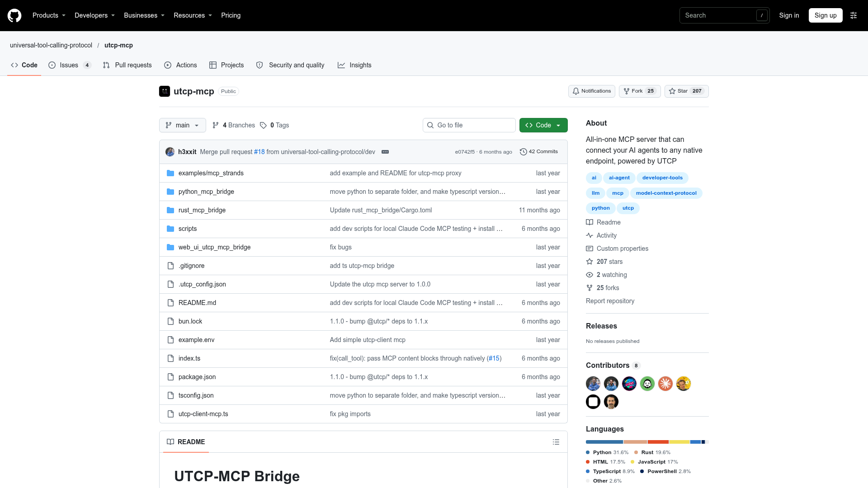
Task: Open the Actions tab
Action: pyautogui.click(x=181, y=65)
